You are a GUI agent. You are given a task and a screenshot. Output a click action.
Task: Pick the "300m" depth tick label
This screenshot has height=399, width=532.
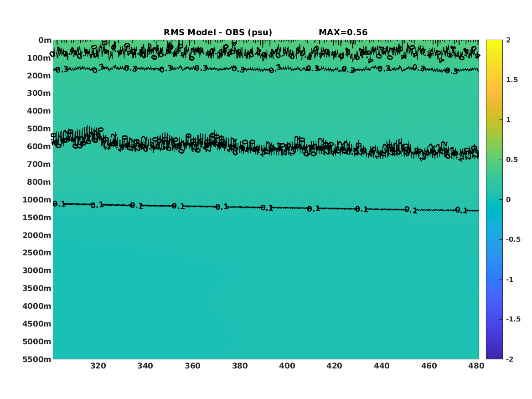pyautogui.click(x=39, y=93)
